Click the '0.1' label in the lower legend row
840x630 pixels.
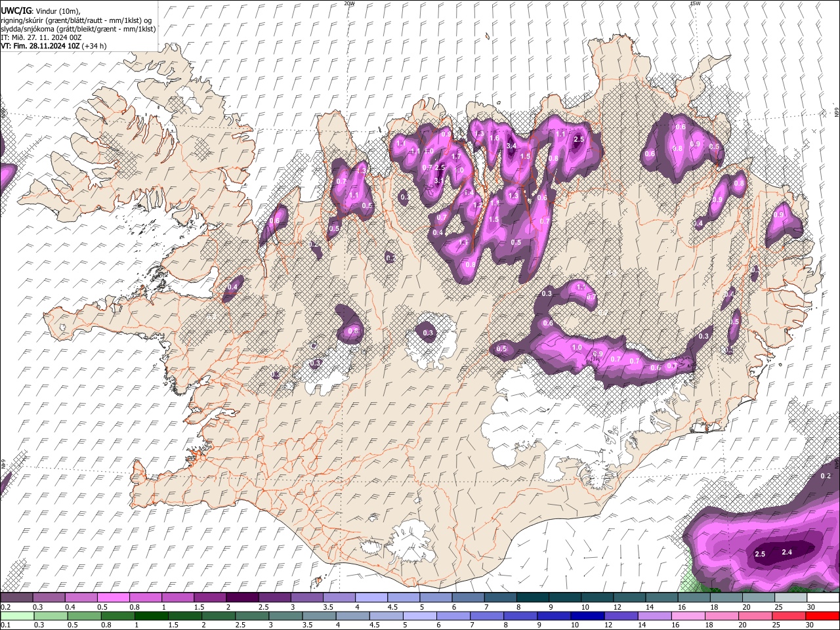[x=5, y=625]
